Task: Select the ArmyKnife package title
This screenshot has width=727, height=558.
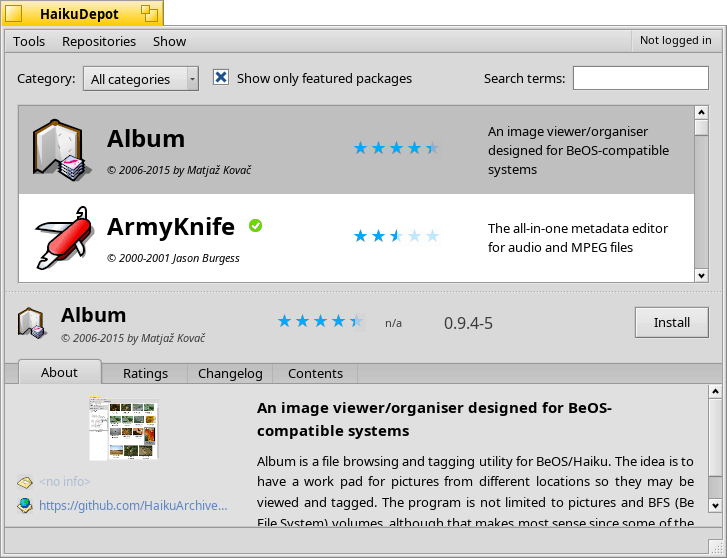Action: [171, 227]
